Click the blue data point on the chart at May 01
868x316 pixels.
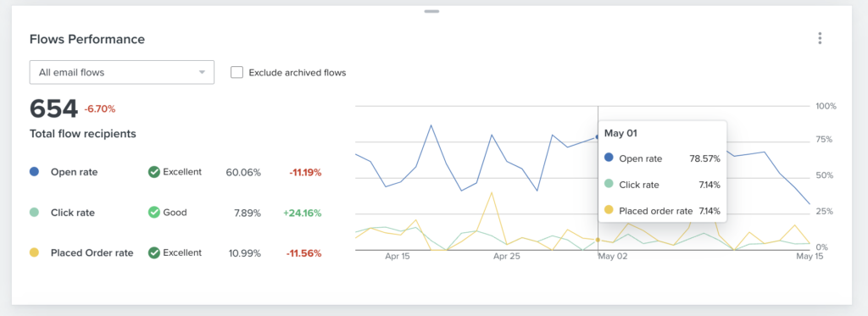tap(598, 136)
